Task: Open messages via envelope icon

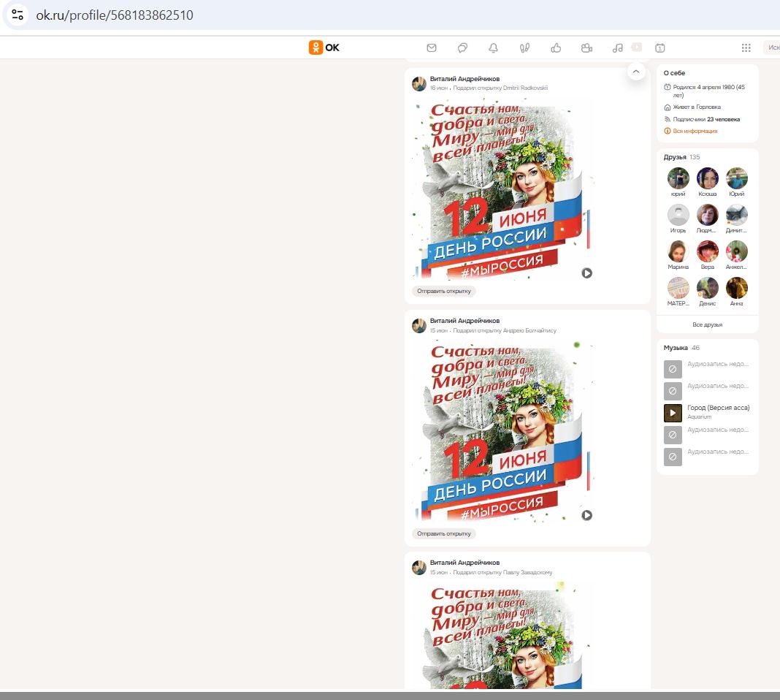Action: 432,47
